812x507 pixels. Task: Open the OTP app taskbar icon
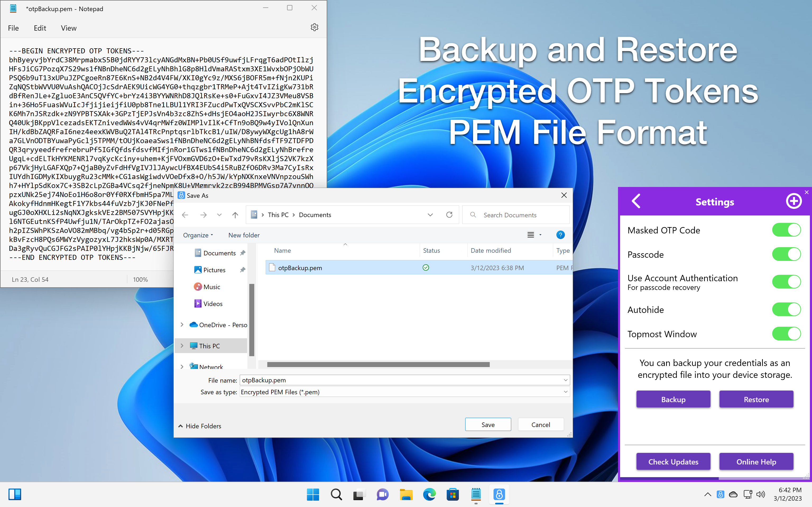(499, 494)
